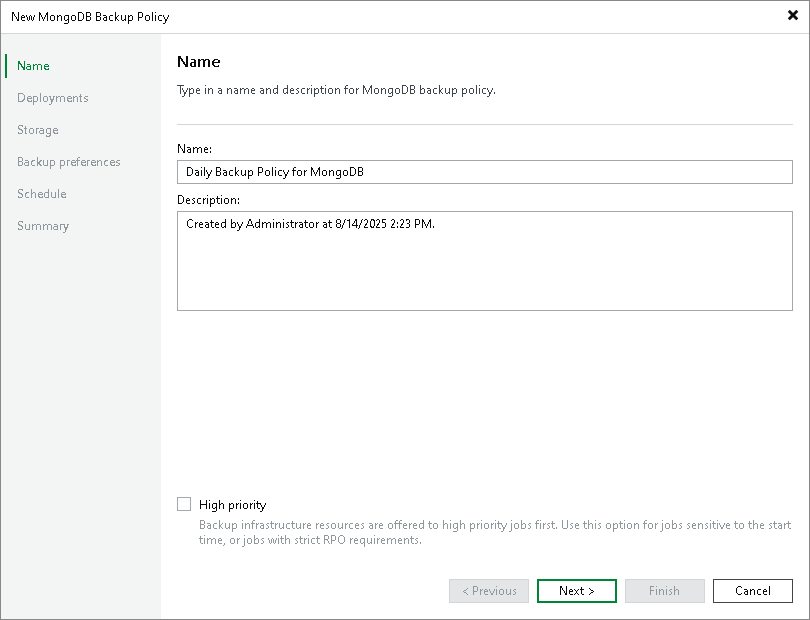Click the 'Name:' field label

[194, 149]
